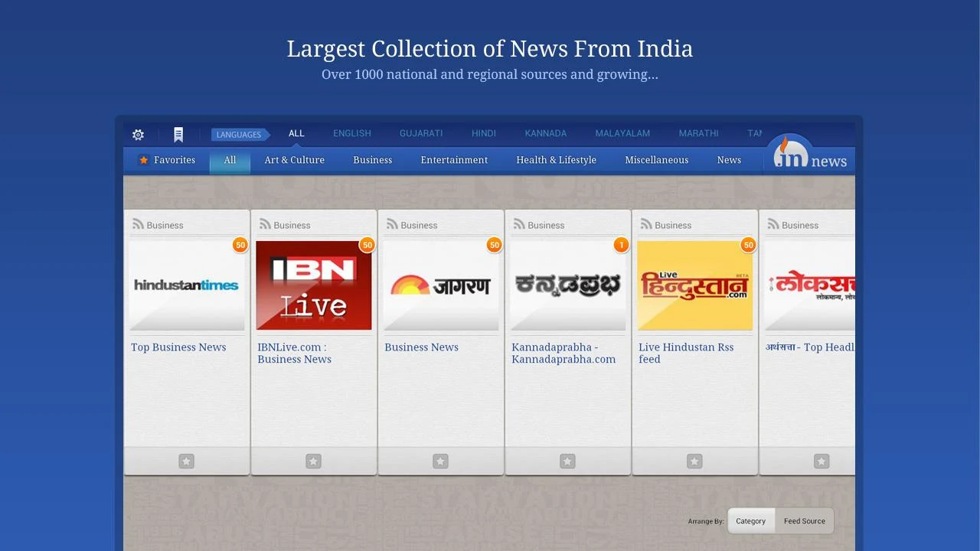Open settings via the gear icon
Viewport: 980px width, 551px height.
pyautogui.click(x=138, y=135)
